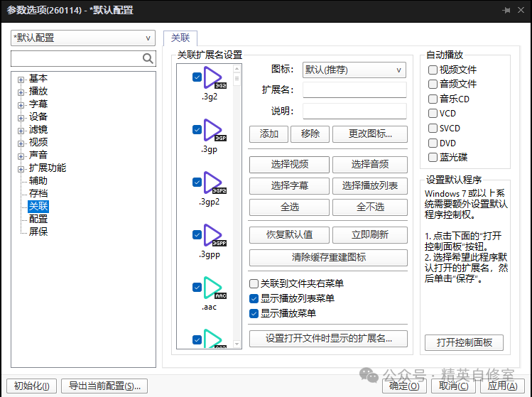
Task: Expand the 扩展功能 tree node
Action: tap(21, 168)
